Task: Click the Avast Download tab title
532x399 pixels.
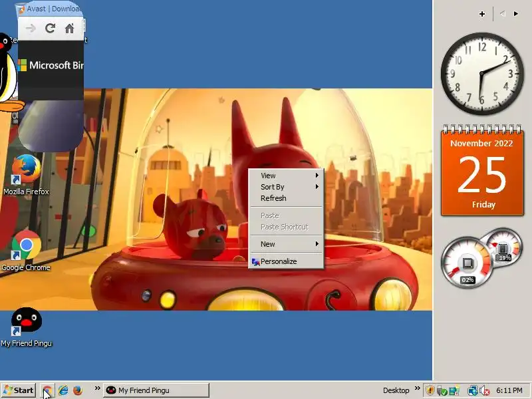Action: coord(53,9)
